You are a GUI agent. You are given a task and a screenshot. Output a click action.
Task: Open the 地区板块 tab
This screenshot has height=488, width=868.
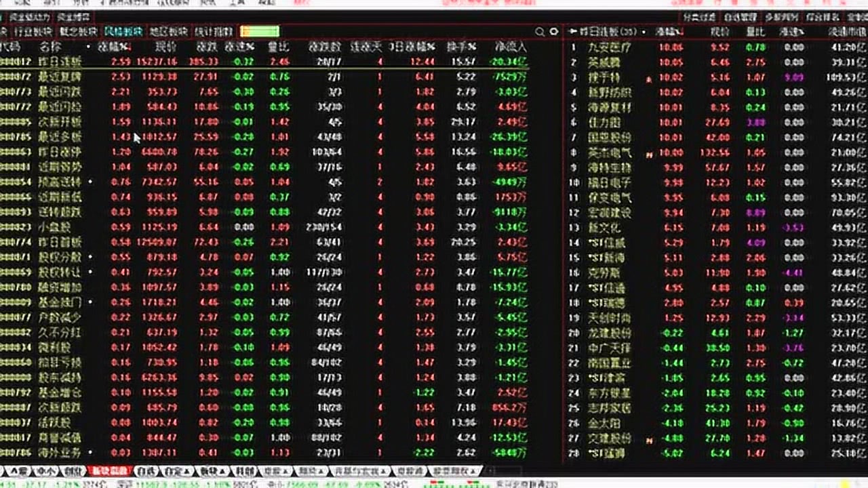(168, 32)
